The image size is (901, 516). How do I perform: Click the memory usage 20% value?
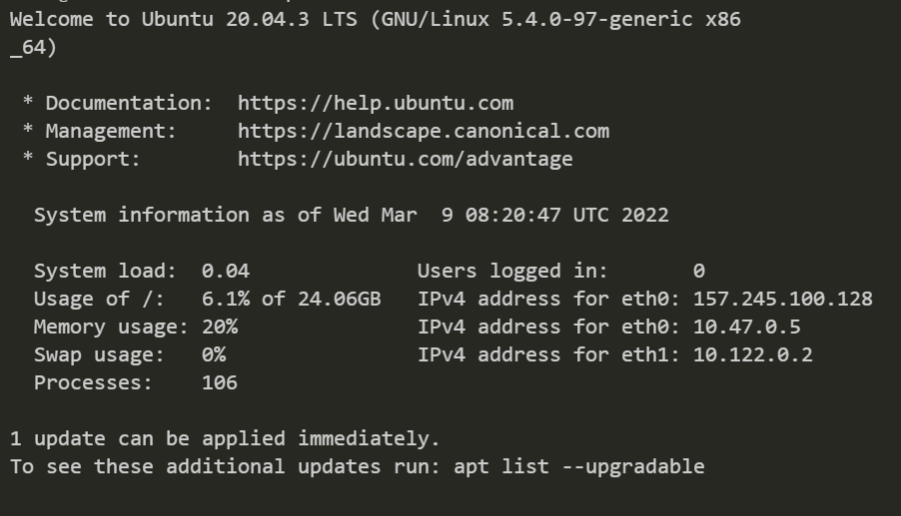220,327
